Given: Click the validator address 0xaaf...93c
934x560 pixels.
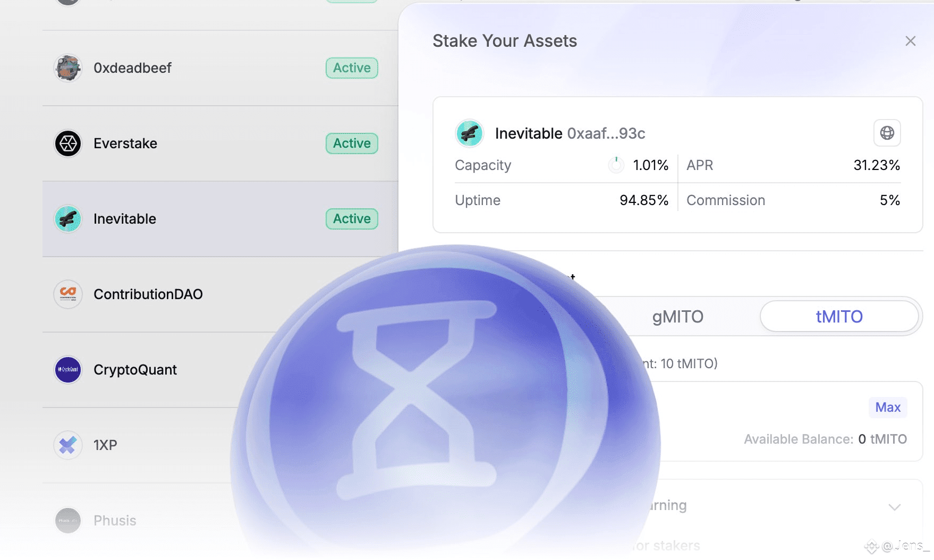Looking at the screenshot, I should tap(606, 133).
